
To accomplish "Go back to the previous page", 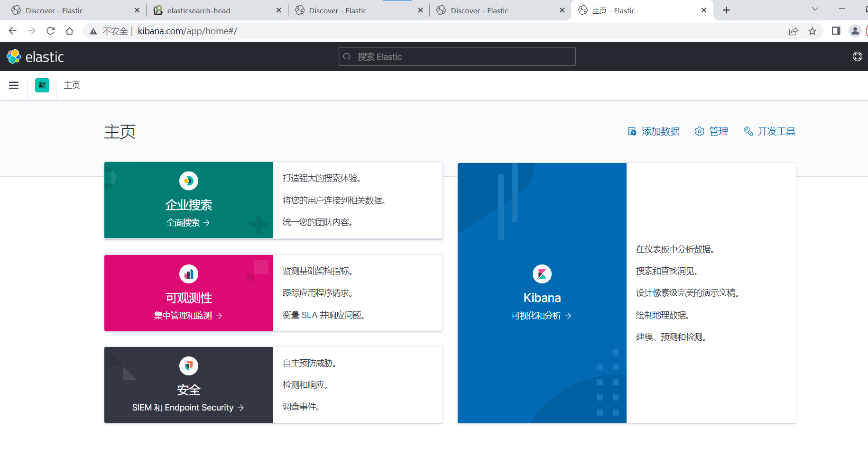I will [12, 31].
